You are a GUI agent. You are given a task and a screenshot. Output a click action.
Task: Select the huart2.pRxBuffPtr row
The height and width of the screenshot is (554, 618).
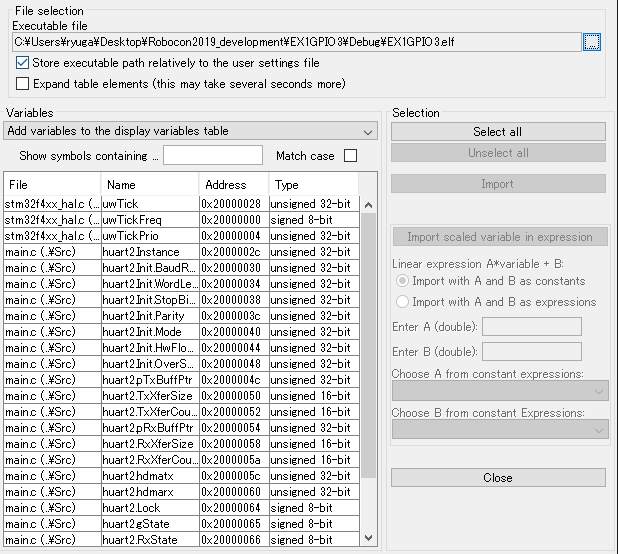[182, 428]
